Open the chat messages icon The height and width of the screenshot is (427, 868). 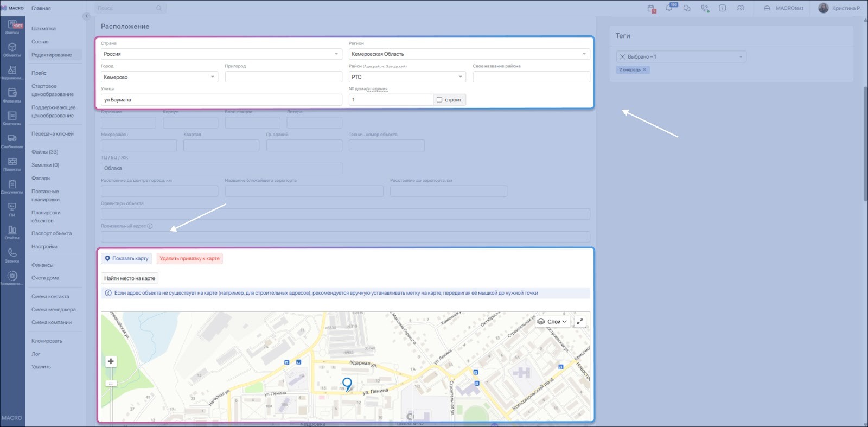pos(687,8)
